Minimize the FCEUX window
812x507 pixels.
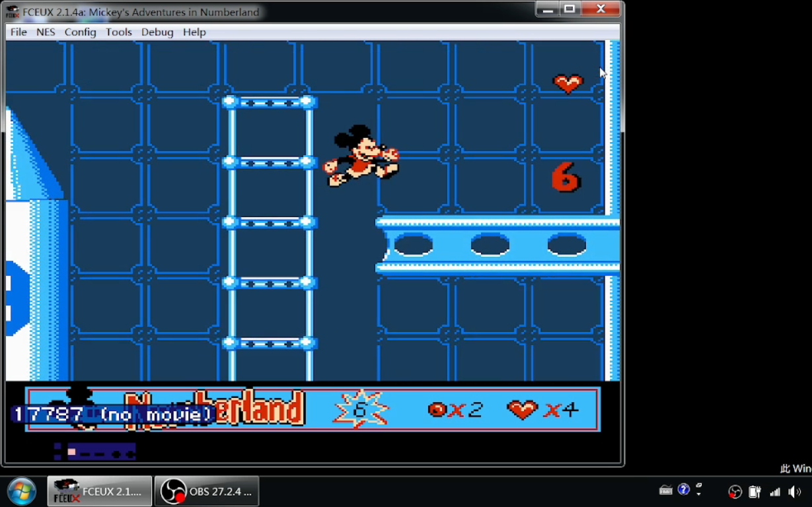pyautogui.click(x=547, y=9)
